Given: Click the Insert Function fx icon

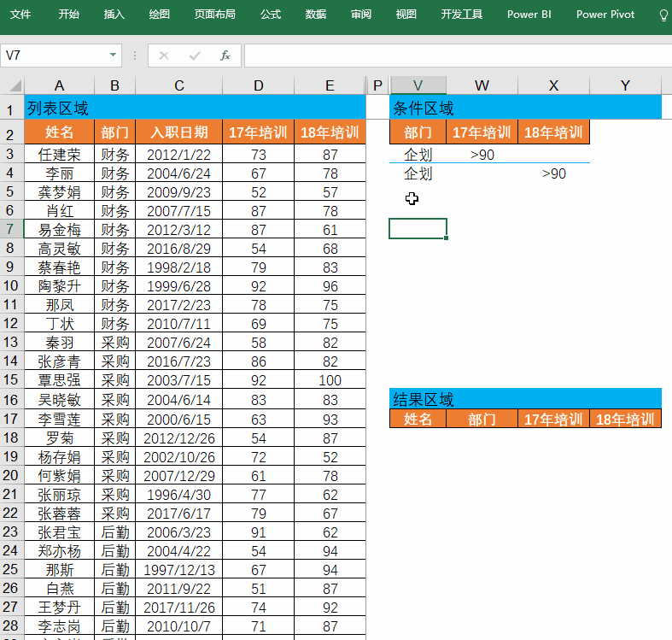Looking at the screenshot, I should point(225,56).
